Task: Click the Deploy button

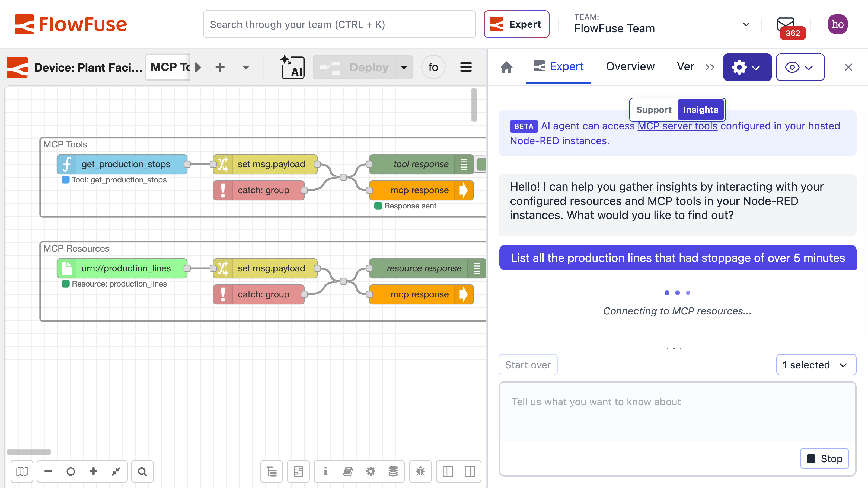Action: (x=354, y=67)
